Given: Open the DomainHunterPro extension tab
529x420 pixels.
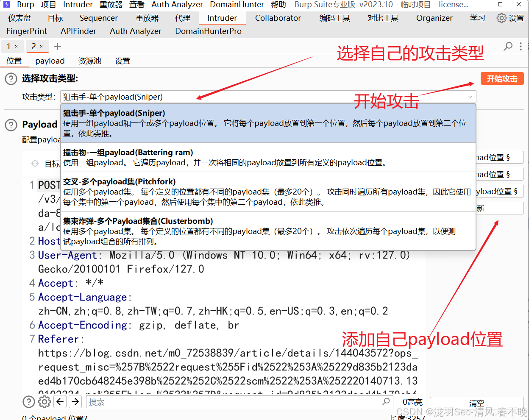Looking at the screenshot, I should coord(209,31).
